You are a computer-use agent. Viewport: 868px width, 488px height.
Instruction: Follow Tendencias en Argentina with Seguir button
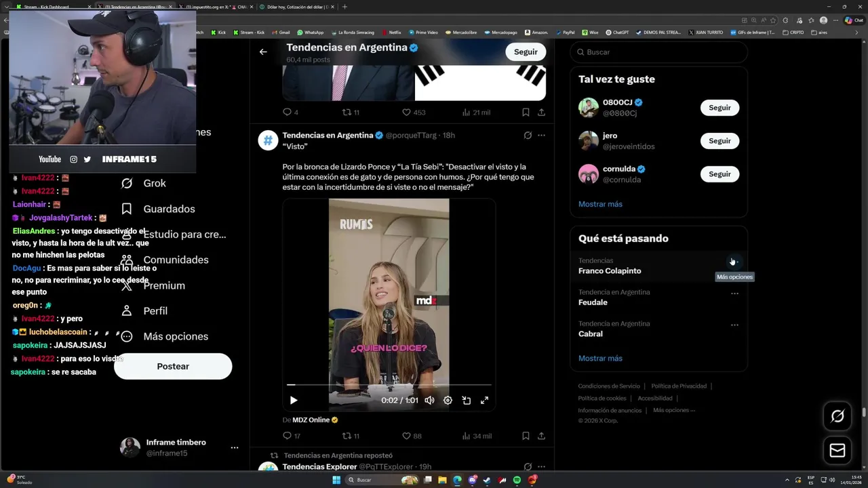(x=526, y=52)
